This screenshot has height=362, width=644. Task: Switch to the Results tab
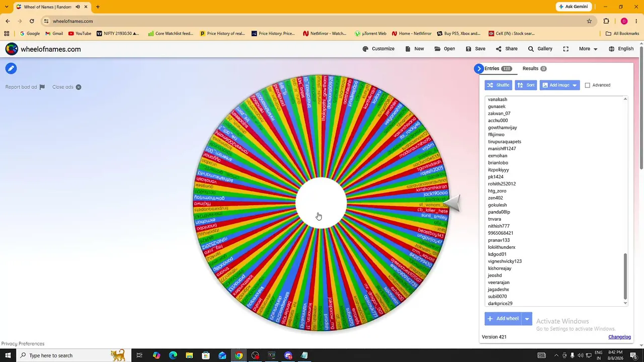(534, 68)
